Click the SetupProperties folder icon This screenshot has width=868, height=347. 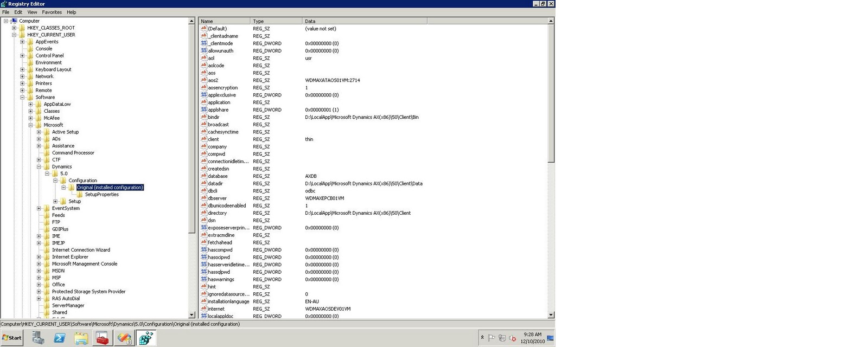point(80,195)
